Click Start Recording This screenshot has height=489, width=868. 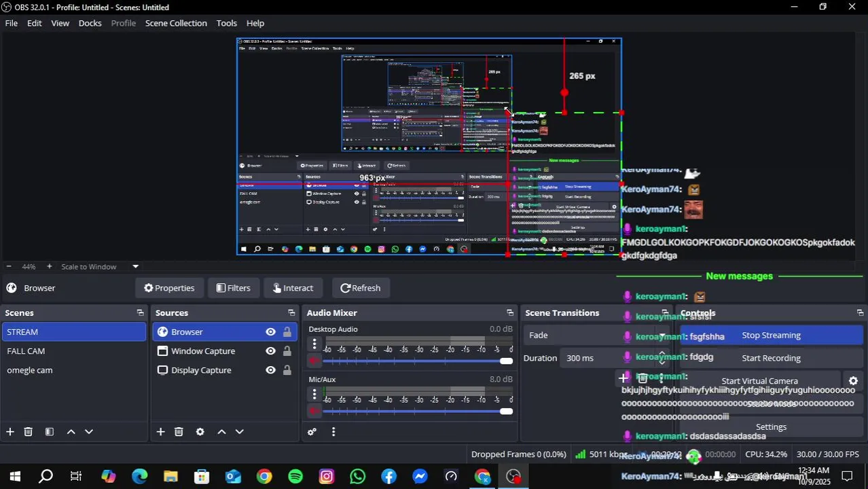[x=771, y=358]
